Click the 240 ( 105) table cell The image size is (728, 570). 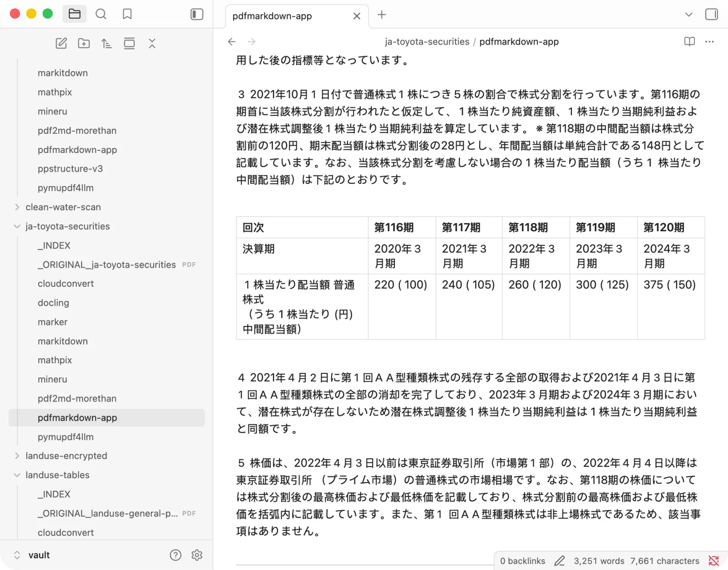[x=469, y=306]
